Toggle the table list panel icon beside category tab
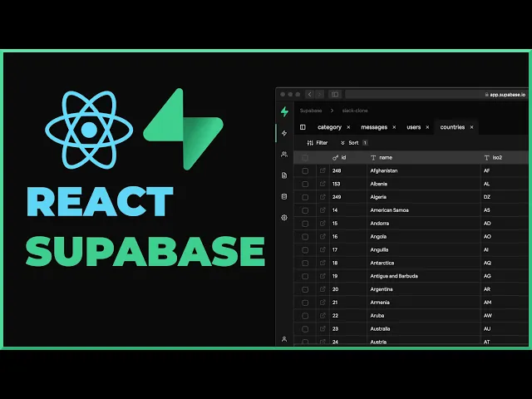This screenshot has height=399, width=532. 303,127
